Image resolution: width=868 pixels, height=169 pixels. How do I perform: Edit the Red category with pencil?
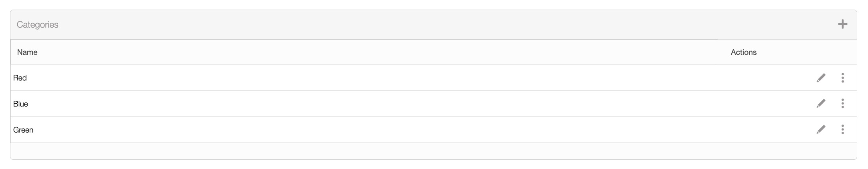point(821,78)
